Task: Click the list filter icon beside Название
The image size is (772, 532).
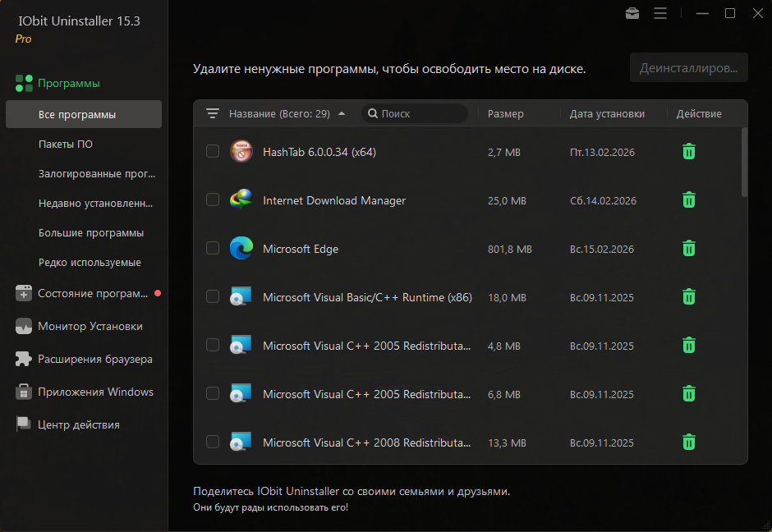Action: (213, 114)
